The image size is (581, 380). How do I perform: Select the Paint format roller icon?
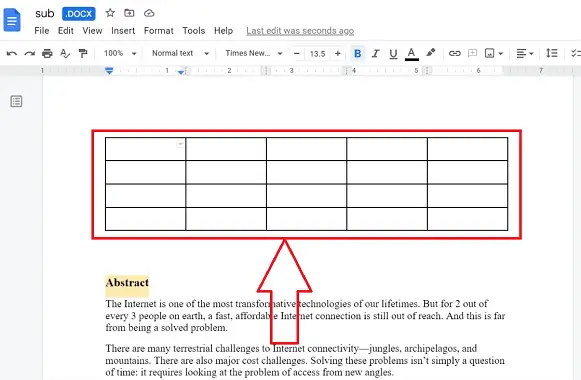pyautogui.click(x=83, y=54)
